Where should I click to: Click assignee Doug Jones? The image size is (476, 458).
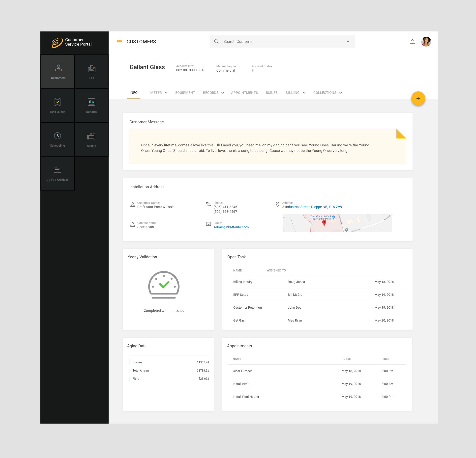pos(296,282)
